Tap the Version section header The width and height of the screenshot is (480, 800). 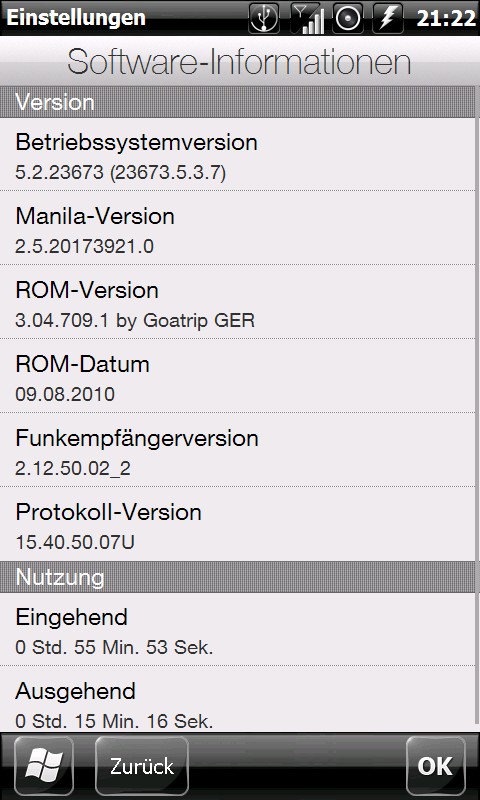click(x=237, y=102)
